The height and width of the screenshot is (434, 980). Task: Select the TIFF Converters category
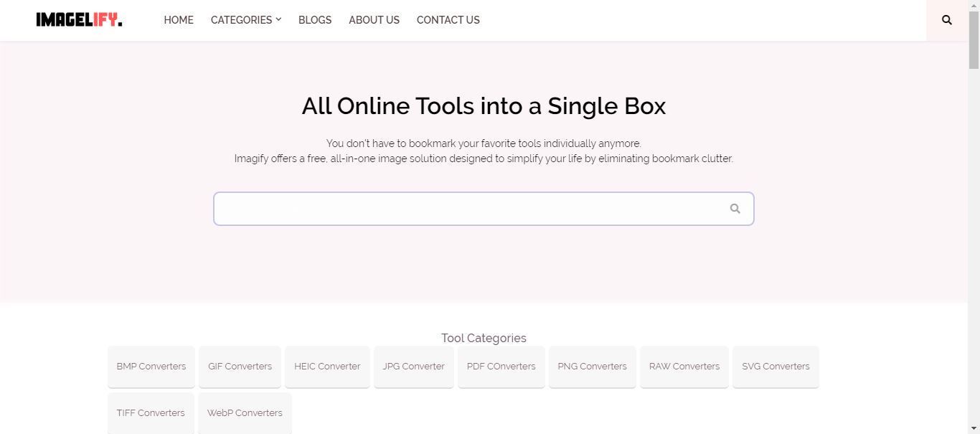coord(151,412)
